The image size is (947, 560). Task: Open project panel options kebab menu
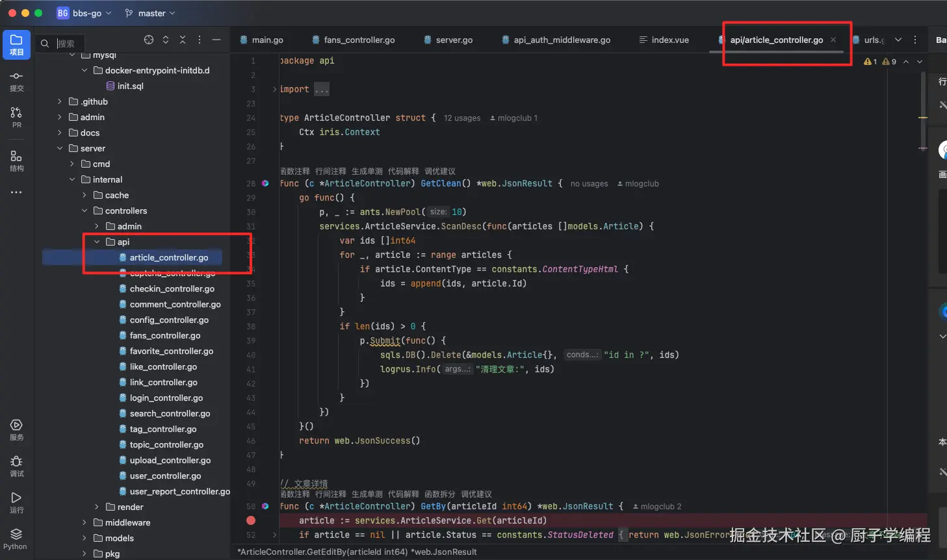tap(200, 40)
